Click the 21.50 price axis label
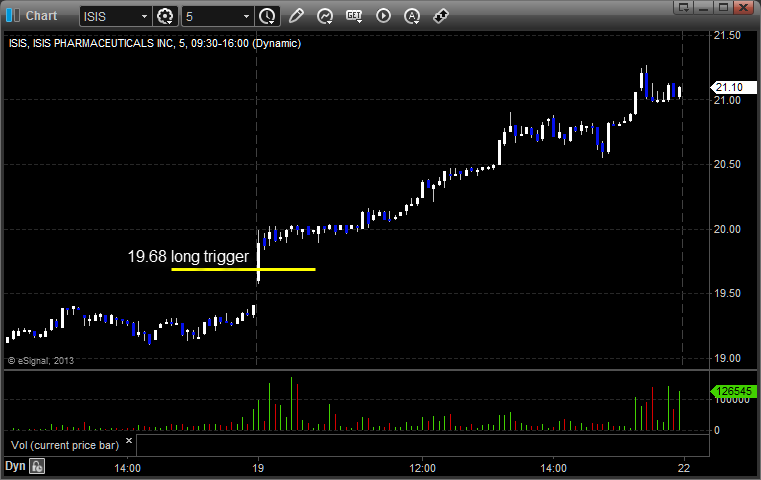The width and height of the screenshot is (761, 480). 727,35
